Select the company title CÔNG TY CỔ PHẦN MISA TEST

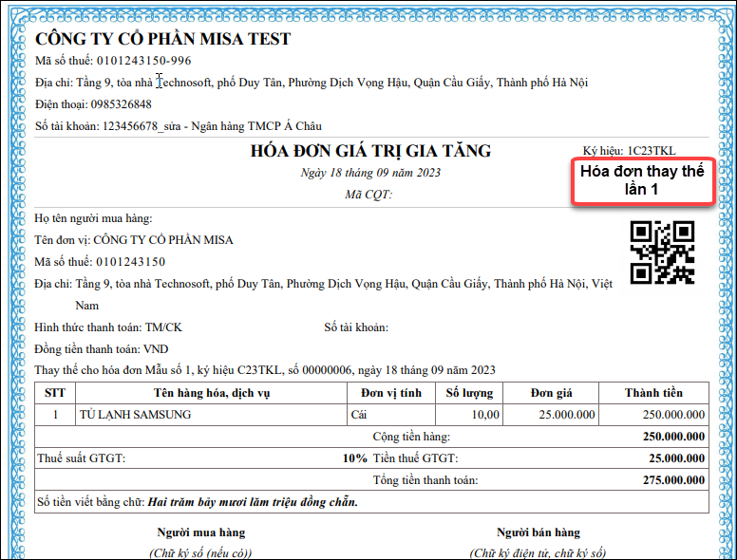(x=162, y=39)
